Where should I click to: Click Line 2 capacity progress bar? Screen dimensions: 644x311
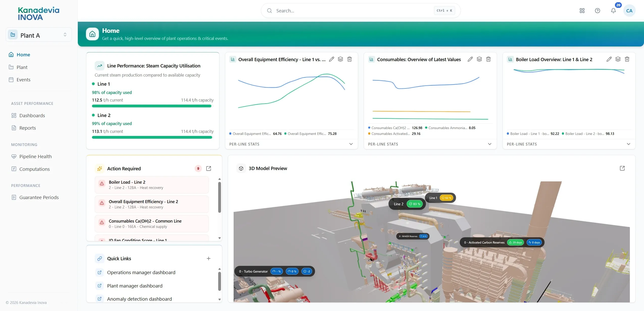(x=152, y=137)
